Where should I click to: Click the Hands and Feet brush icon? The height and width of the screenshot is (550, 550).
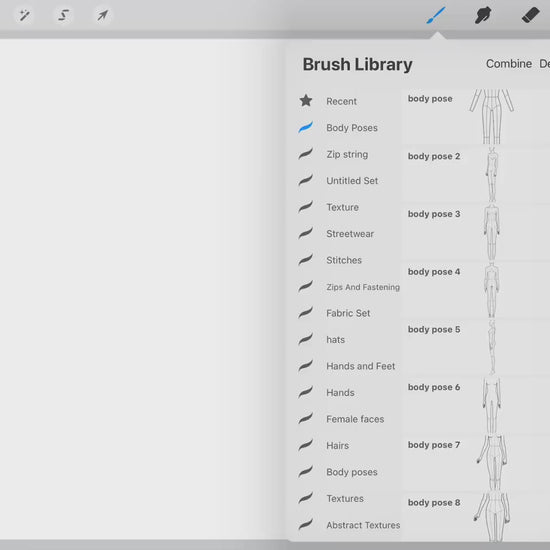306,366
